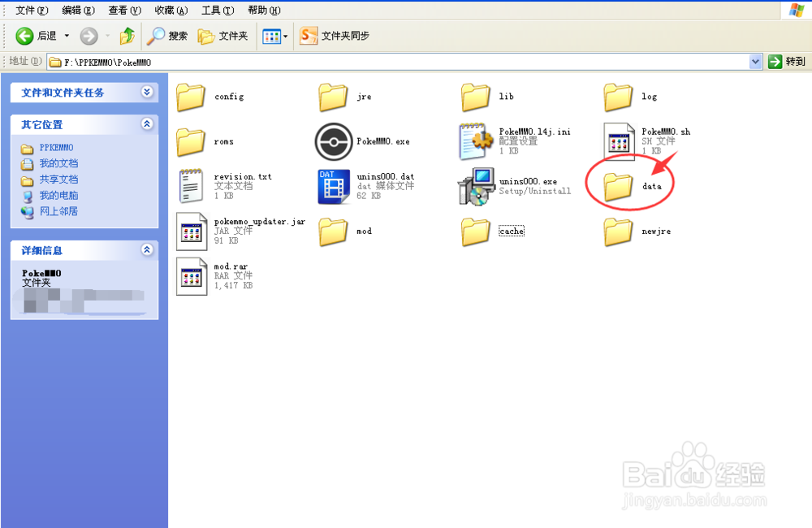The height and width of the screenshot is (528, 812).
Task: Click the newjre folder name label
Action: [x=656, y=232]
